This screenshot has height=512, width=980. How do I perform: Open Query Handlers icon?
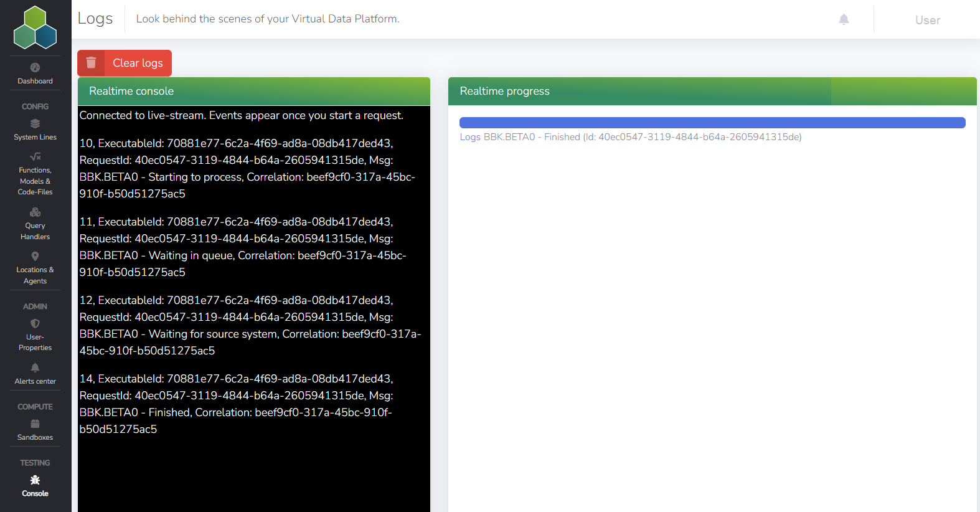[x=35, y=212]
